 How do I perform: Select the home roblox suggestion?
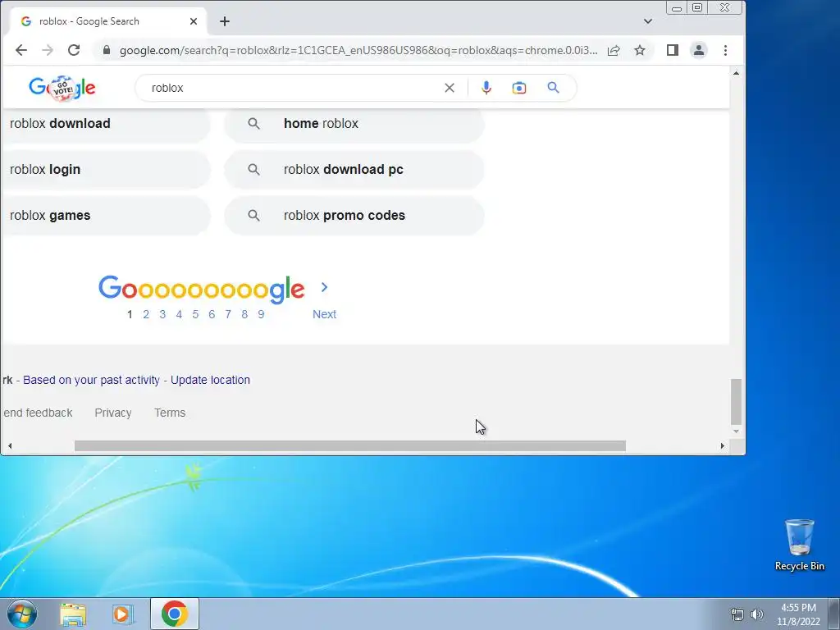[354, 124]
